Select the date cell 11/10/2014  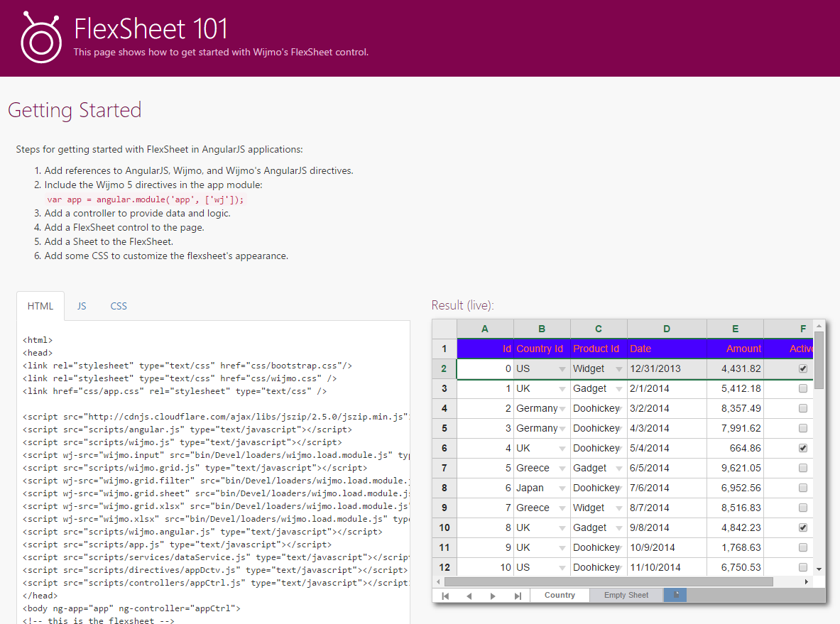[x=667, y=567]
